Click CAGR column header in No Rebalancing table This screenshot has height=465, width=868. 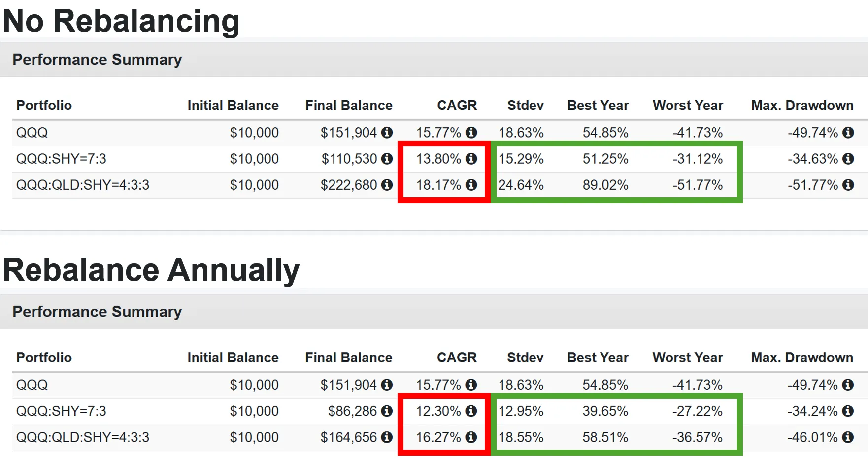[457, 105]
